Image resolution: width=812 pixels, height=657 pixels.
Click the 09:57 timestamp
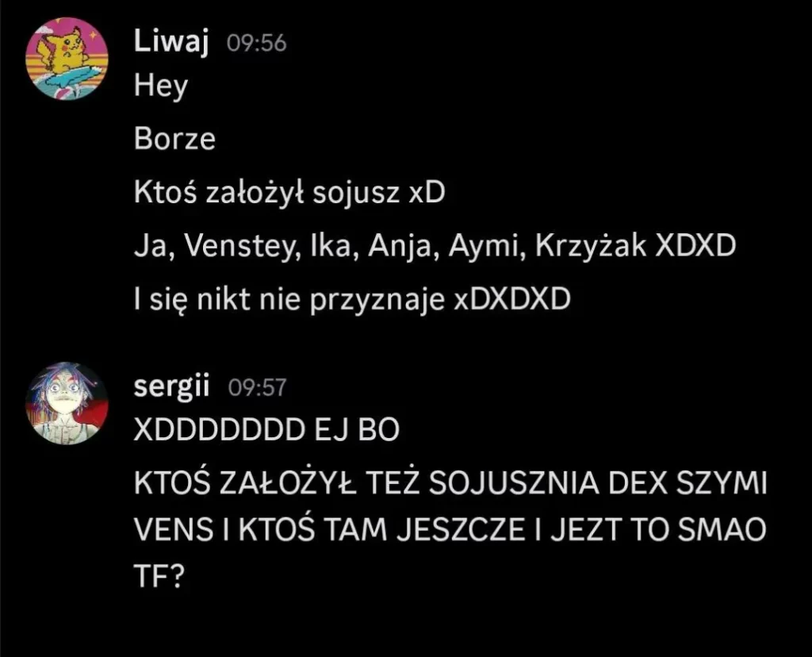257,387
